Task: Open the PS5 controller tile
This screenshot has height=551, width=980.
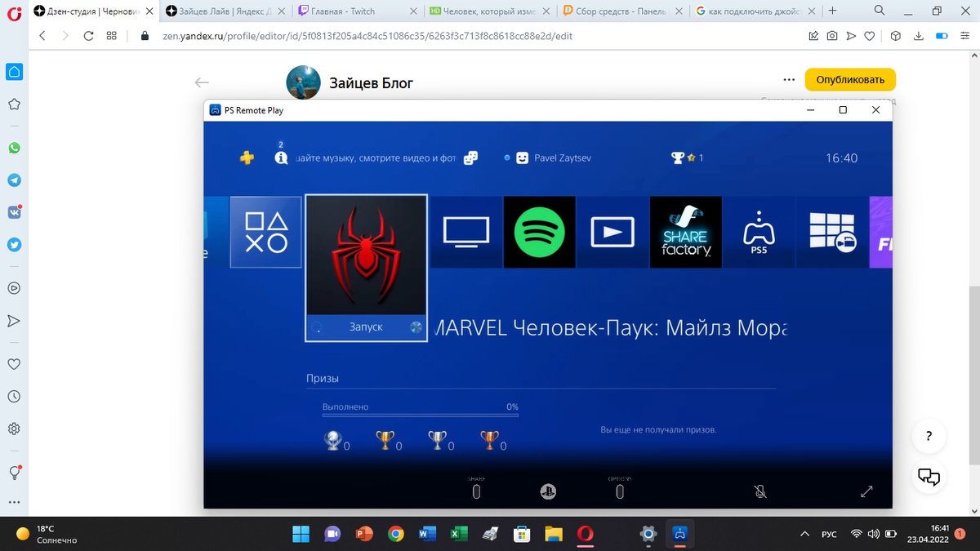Action: tap(759, 232)
